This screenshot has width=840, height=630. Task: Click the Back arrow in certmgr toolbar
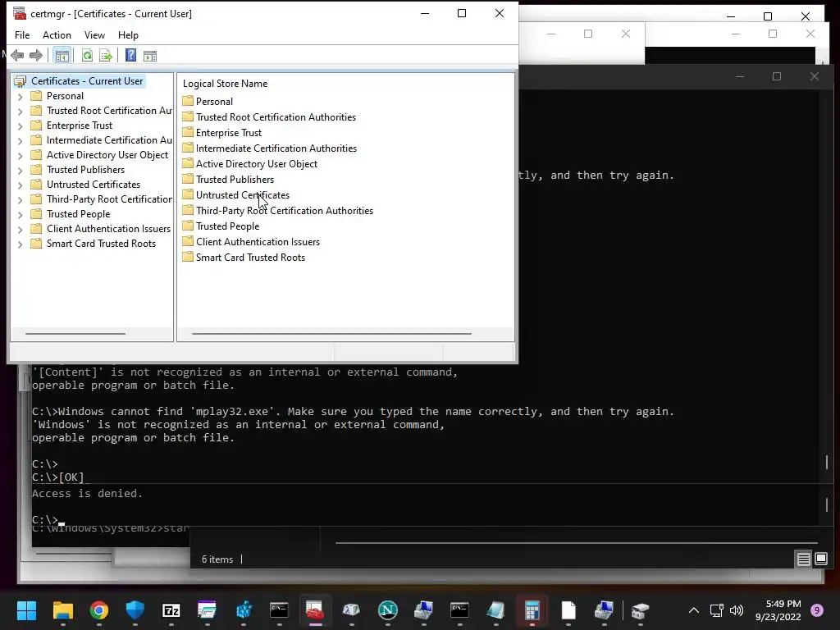pyautogui.click(x=17, y=55)
